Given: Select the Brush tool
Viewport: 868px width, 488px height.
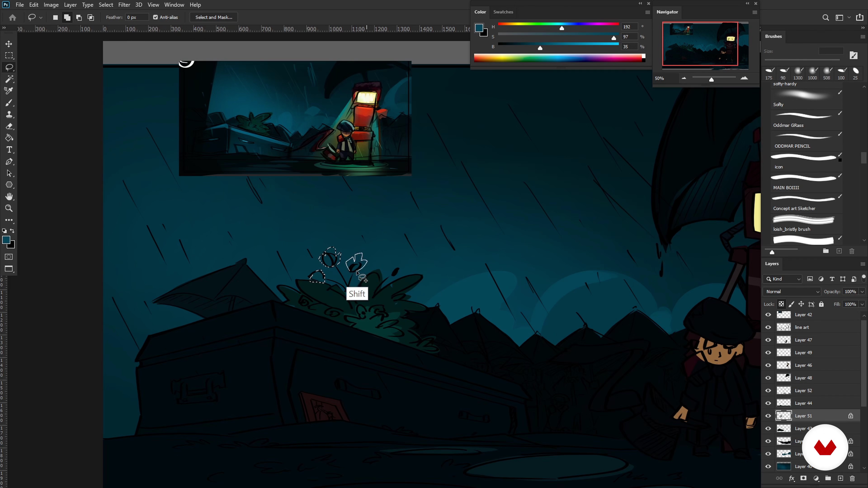Looking at the screenshot, I should 9,103.
